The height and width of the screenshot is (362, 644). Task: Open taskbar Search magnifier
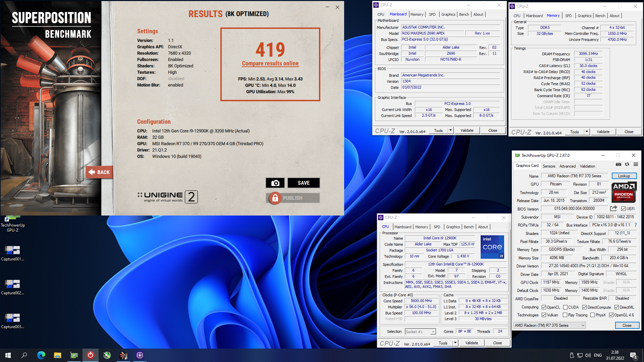click(x=24, y=355)
